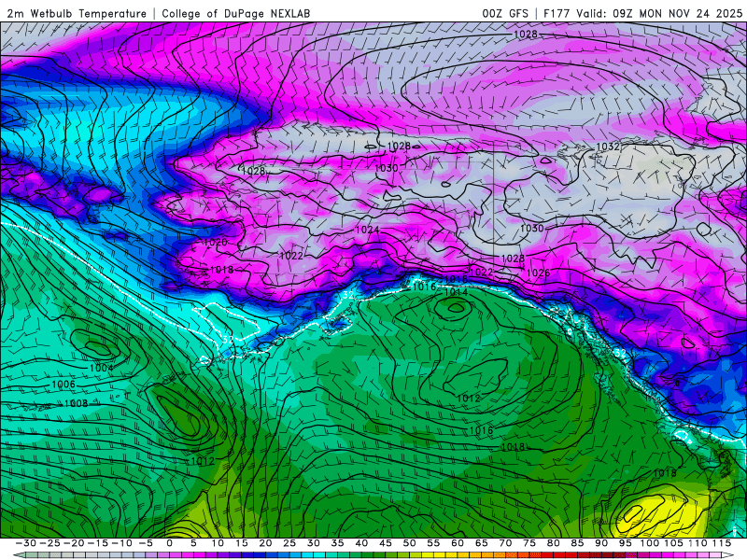
Task: Click the 80 color scale label
Action: pyautogui.click(x=553, y=543)
